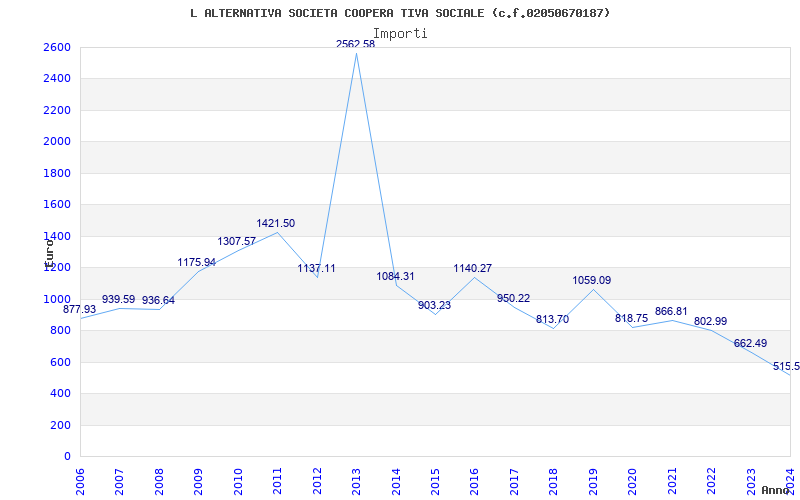800x500 pixels.
Task: Click the data label 903.23
Action: (x=435, y=306)
